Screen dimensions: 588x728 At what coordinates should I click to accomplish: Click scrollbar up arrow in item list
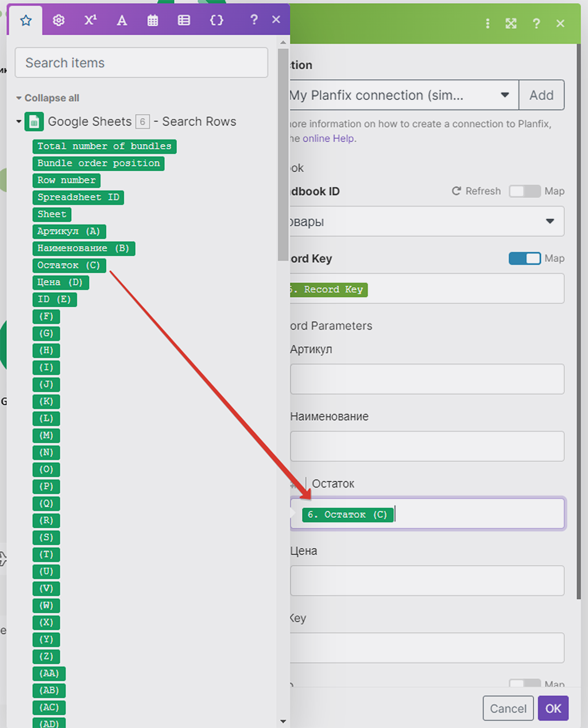point(283,42)
